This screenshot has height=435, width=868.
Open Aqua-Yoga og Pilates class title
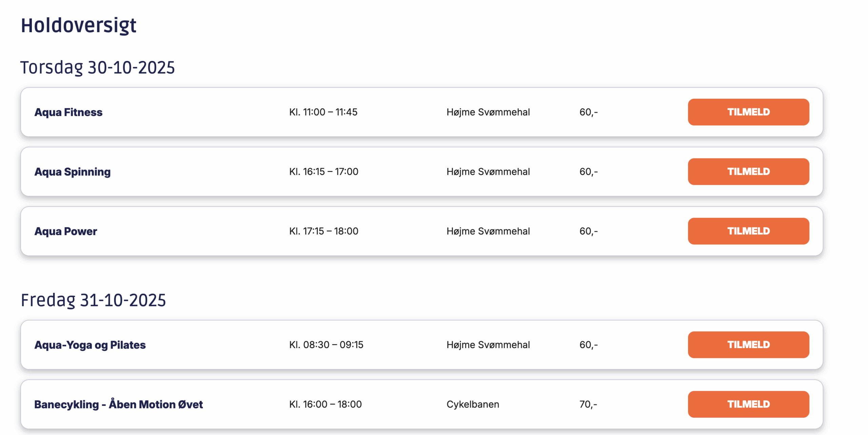(90, 345)
